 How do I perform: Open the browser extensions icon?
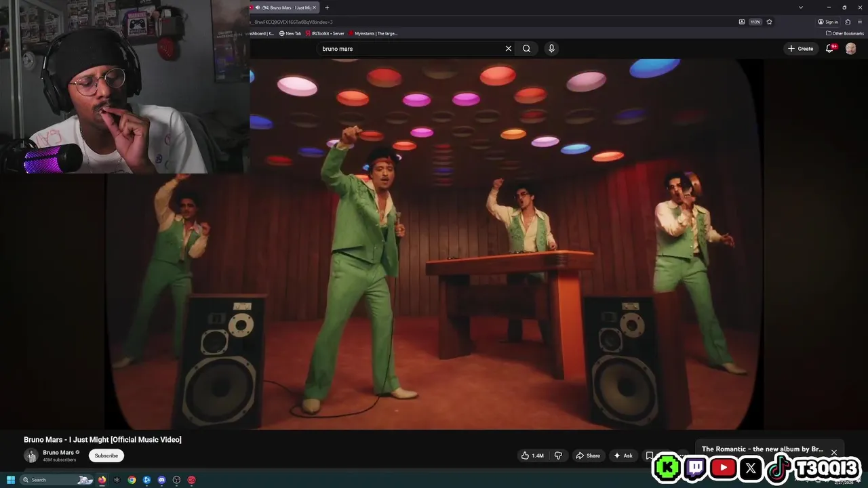tap(848, 22)
